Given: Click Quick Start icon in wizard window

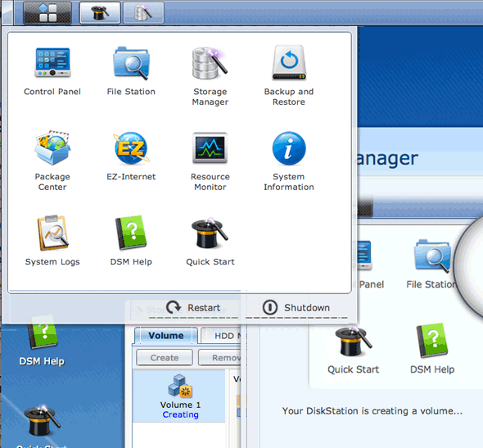Looking at the screenshot, I should [x=354, y=351].
